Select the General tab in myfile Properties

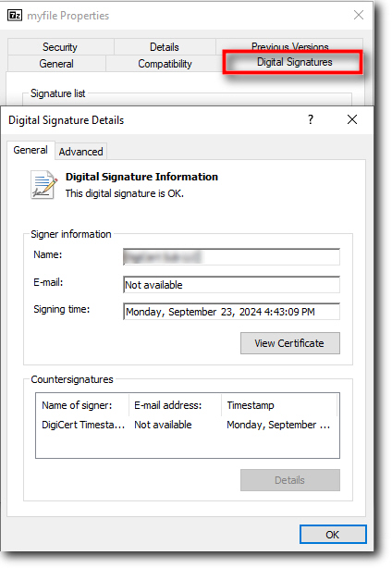[x=56, y=64]
